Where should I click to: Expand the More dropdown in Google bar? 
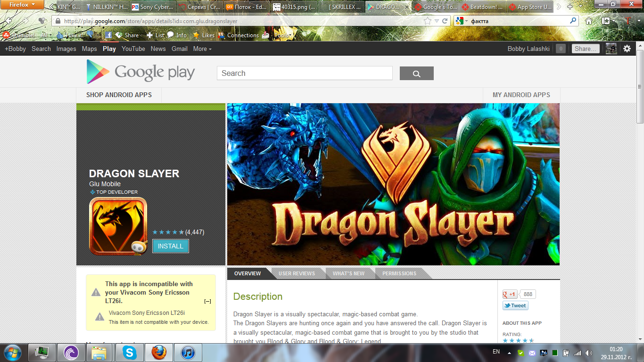pos(202,49)
